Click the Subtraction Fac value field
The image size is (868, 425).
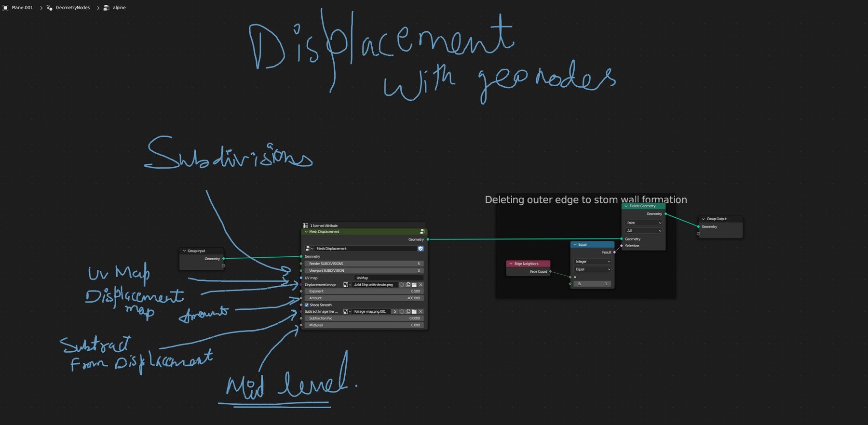tap(364, 318)
